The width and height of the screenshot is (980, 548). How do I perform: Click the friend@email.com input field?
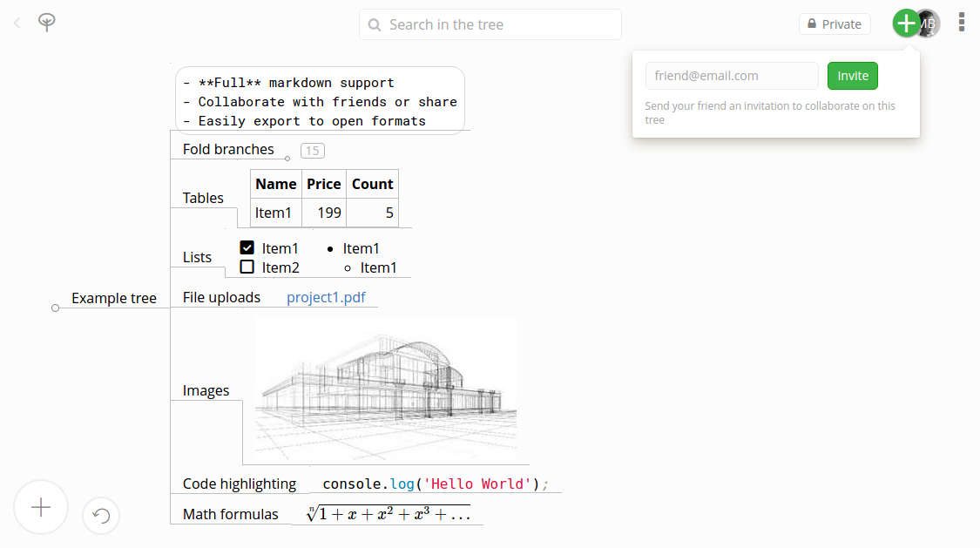(731, 76)
